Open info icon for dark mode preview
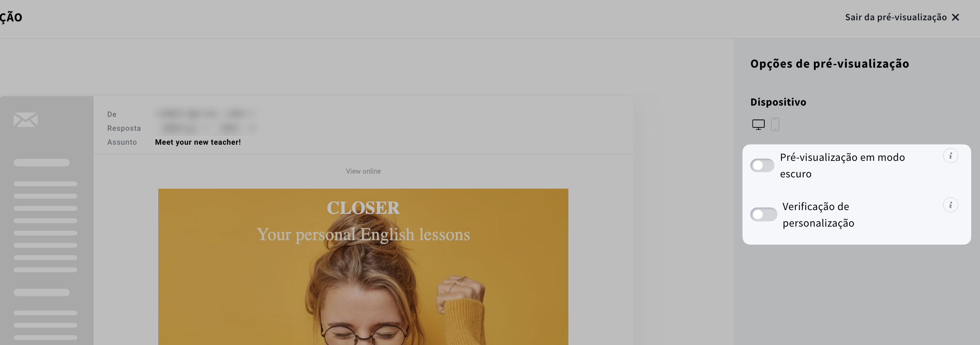This screenshot has width=980, height=345. click(950, 156)
